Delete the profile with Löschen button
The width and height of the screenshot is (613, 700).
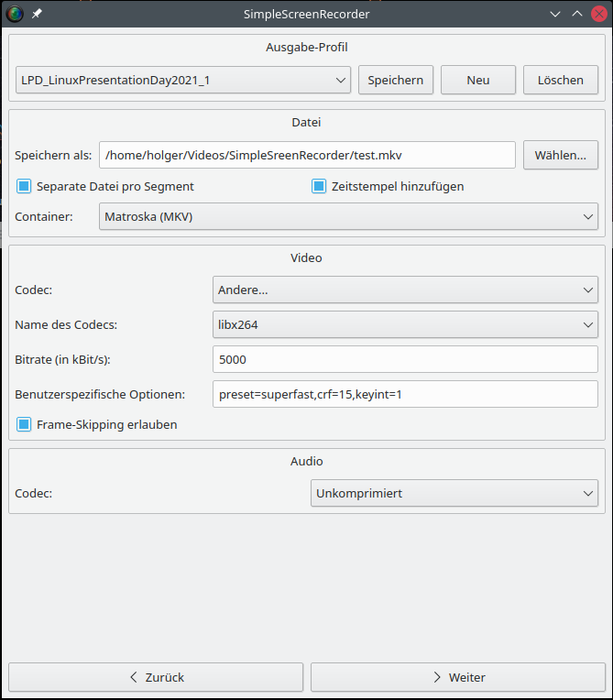(561, 80)
